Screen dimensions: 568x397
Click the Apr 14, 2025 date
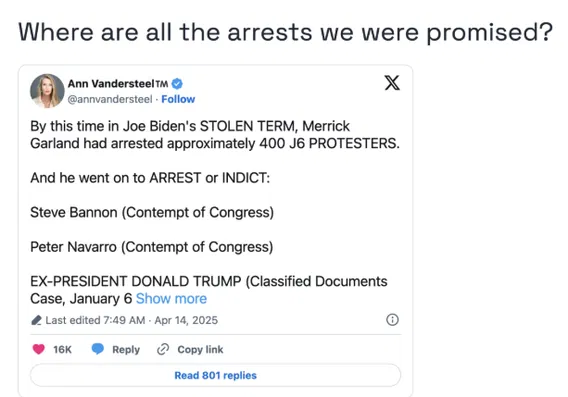186,320
